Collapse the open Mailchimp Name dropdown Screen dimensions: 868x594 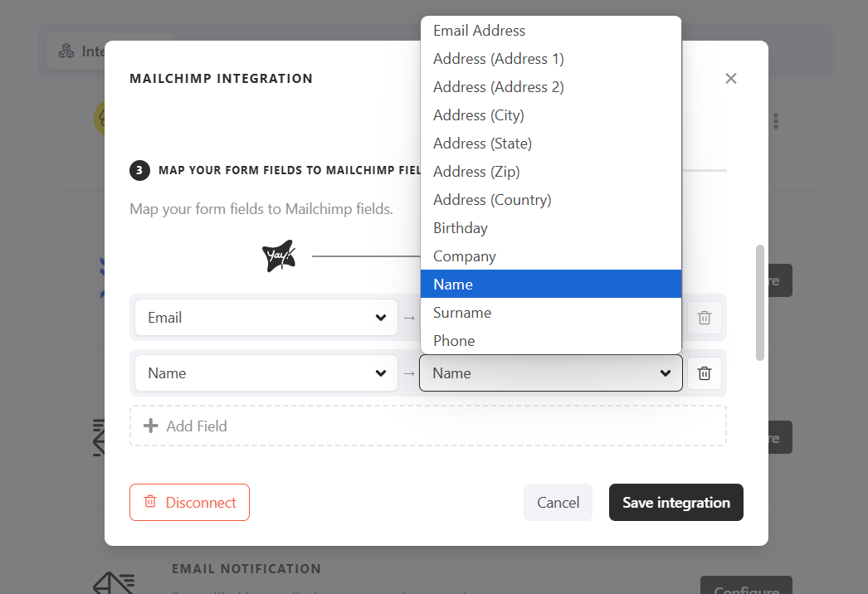[x=550, y=373]
